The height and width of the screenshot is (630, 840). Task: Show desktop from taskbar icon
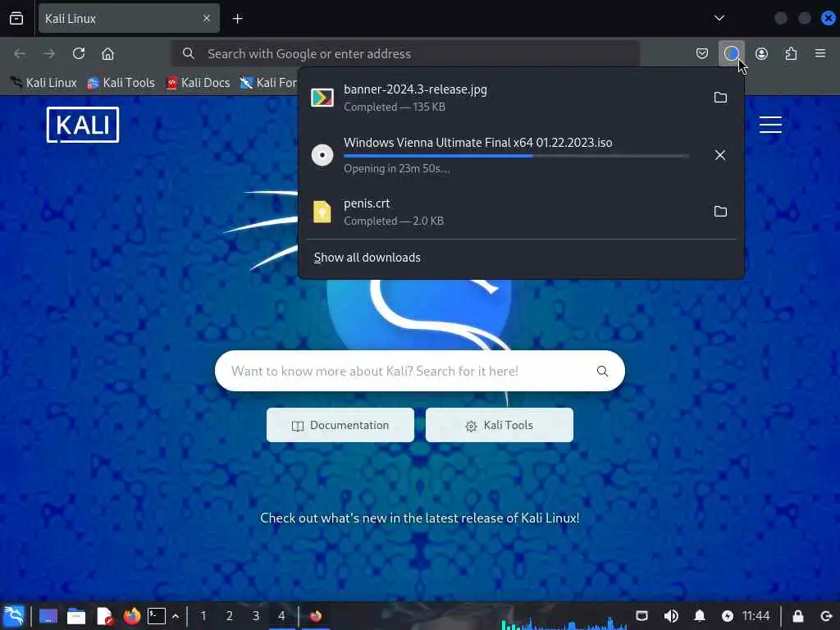(48, 616)
